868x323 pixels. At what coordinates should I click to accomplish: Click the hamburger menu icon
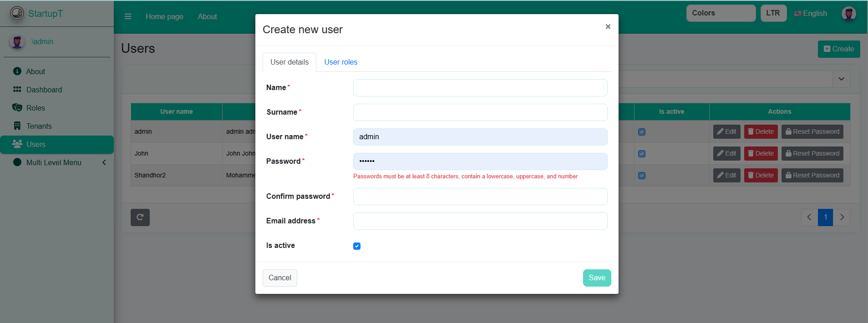pos(128,16)
